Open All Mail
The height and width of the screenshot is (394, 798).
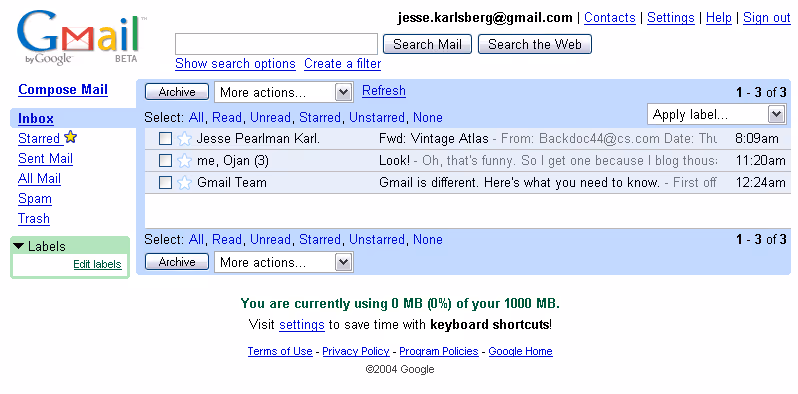[x=39, y=179]
